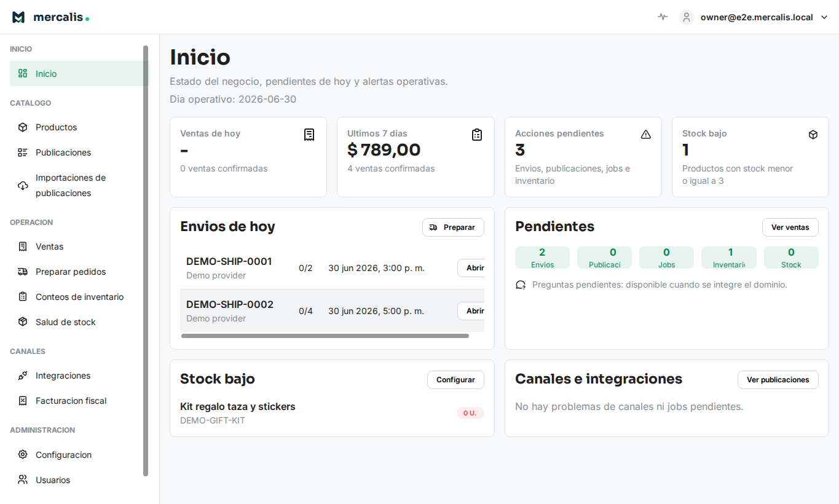Viewport: 839px width, 504px height.
Task: Select the Inventario pending chip showing 1
Action: (x=729, y=258)
